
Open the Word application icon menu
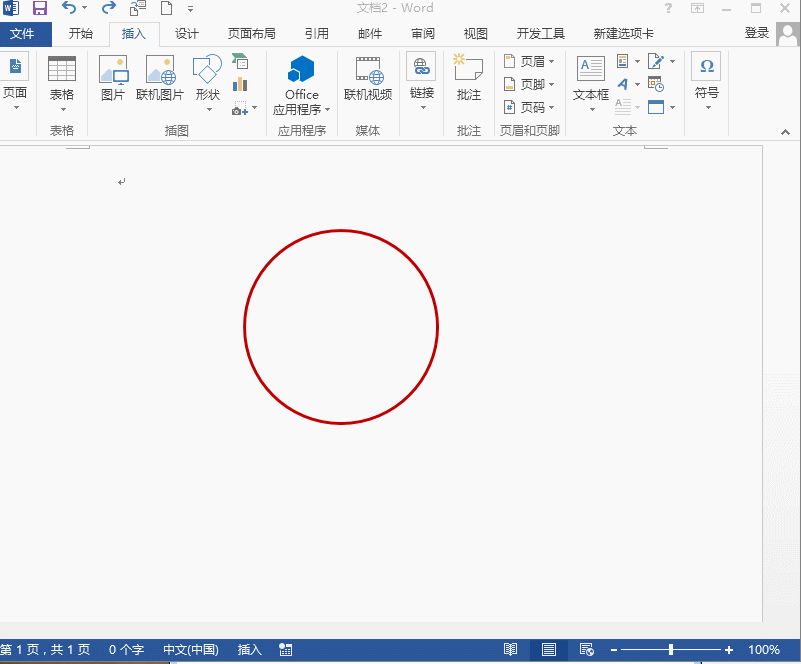pos(11,8)
